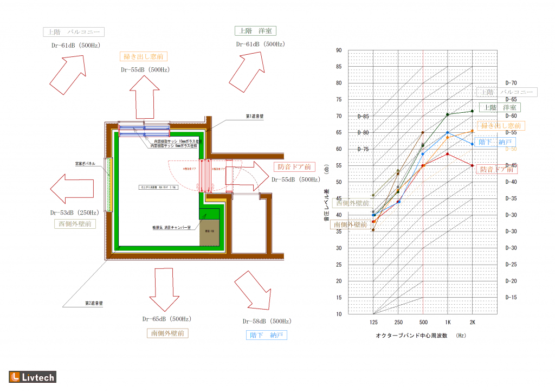
Task: Click the Dr-55dB (500Hz) text under 防音ドア前
Action: click(x=296, y=179)
